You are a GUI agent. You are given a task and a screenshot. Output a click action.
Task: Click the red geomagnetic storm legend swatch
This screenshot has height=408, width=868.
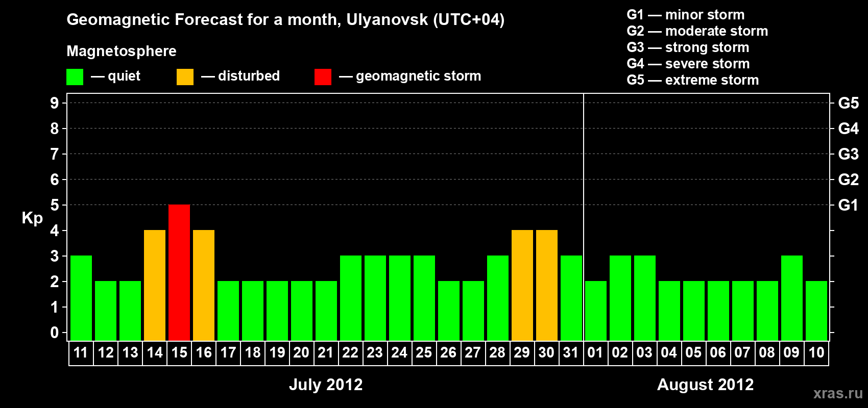coord(323,77)
